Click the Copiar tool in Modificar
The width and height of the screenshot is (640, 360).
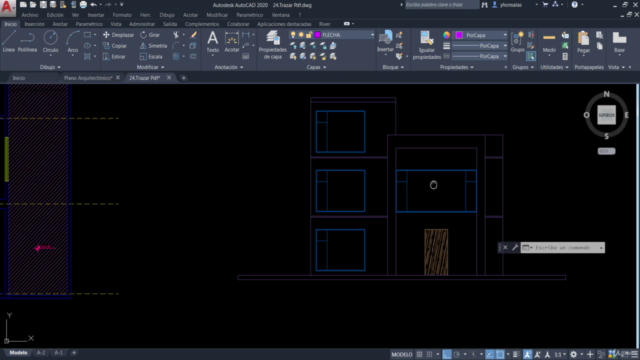pyautogui.click(x=115, y=46)
